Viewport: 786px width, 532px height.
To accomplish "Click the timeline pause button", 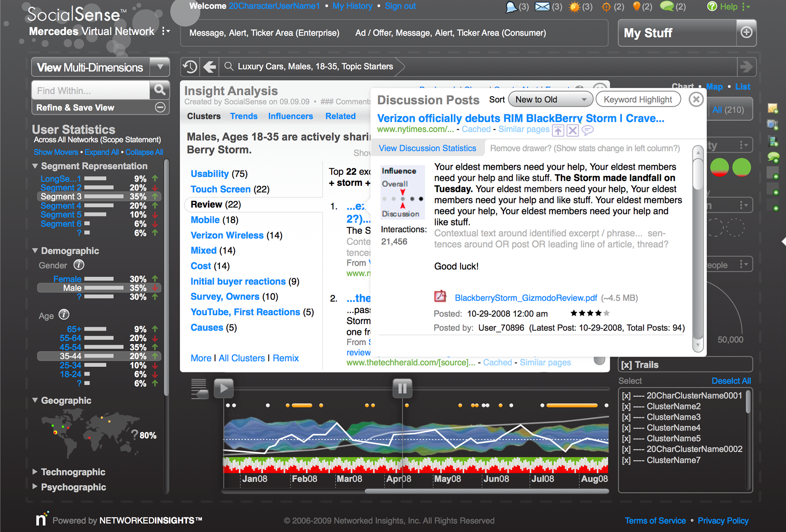I will tap(402, 388).
